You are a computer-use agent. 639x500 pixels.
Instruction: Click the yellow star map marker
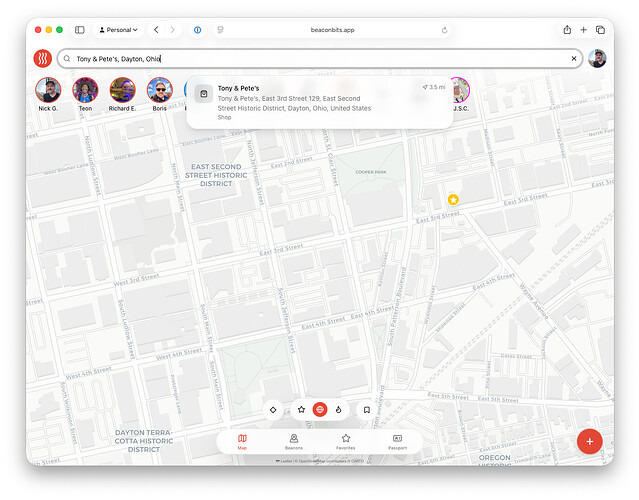[453, 200]
